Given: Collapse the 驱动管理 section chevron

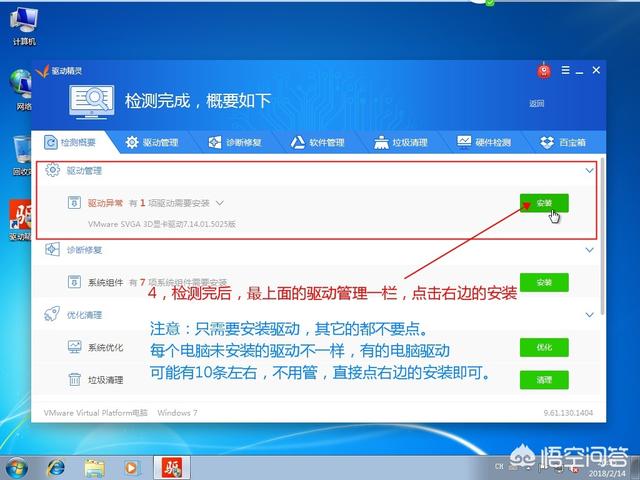Looking at the screenshot, I should (589, 171).
